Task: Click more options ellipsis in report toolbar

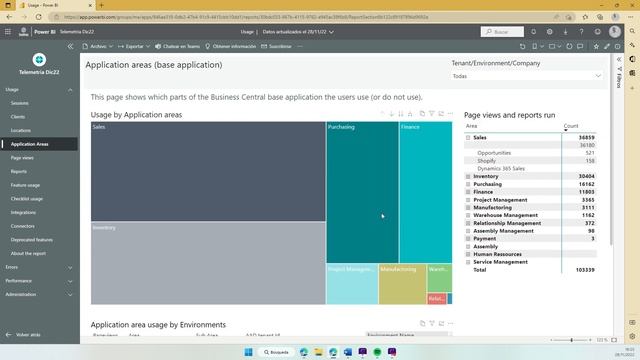Action: tap(300, 47)
